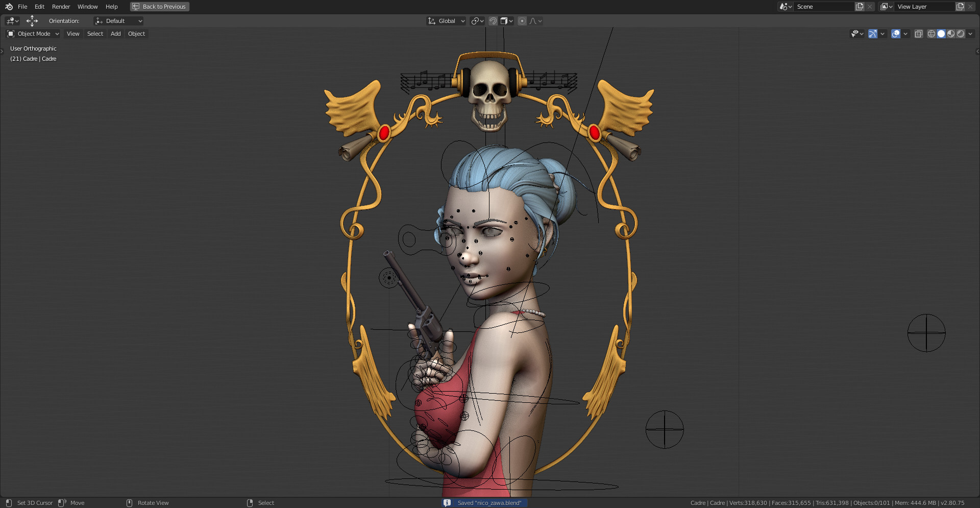The width and height of the screenshot is (980, 508).
Task: Open the editor type selector dropdown
Action: [12, 21]
